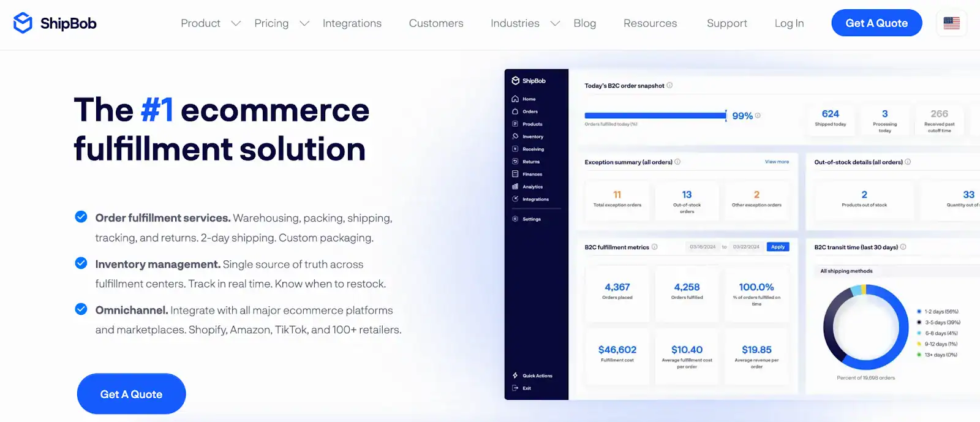Click the Finances icon in dashboard sidebar

point(515,174)
